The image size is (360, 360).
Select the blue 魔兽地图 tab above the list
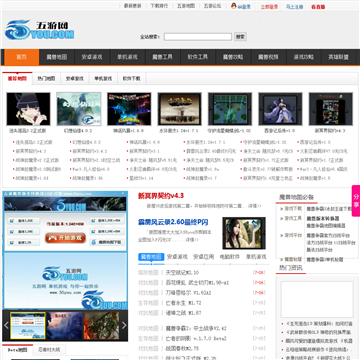[151, 257]
